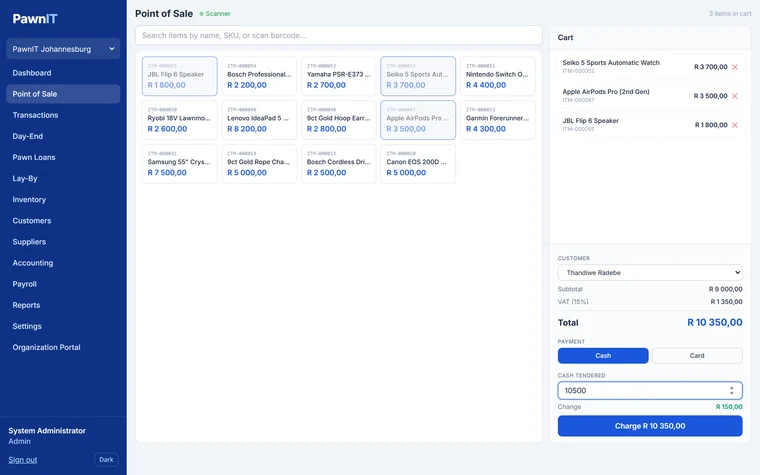Screen dimensions: 760x475
Task: Open Transactions in the sidebar
Action: 63,115
